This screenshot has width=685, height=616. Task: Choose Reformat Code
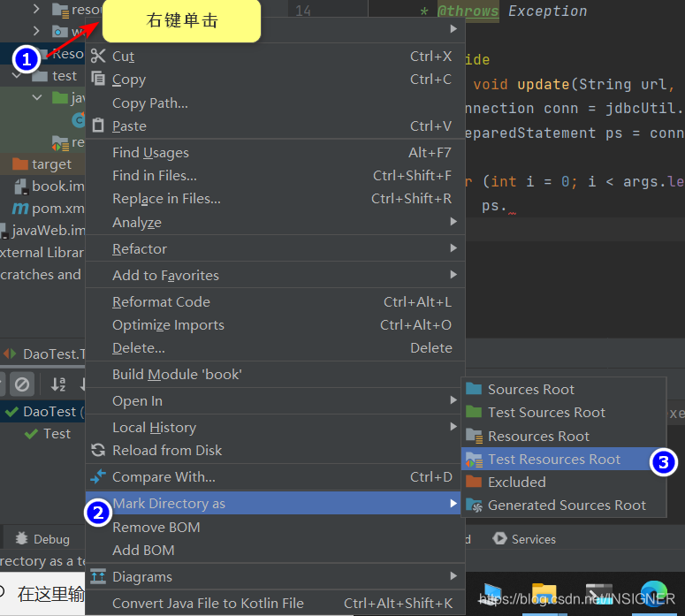click(275, 302)
